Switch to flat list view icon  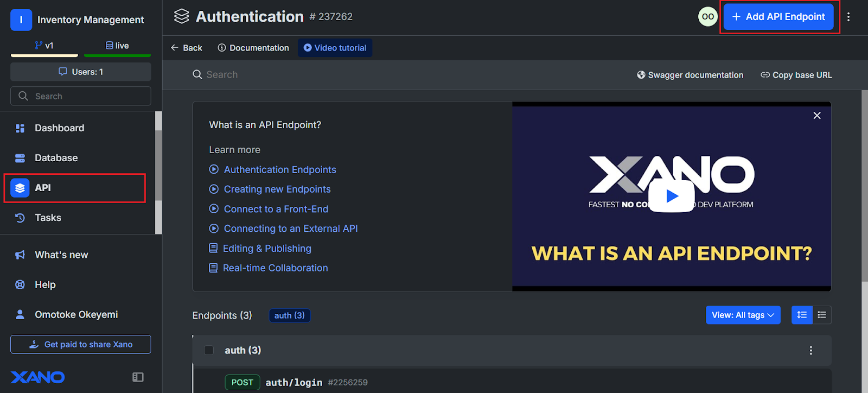point(822,315)
